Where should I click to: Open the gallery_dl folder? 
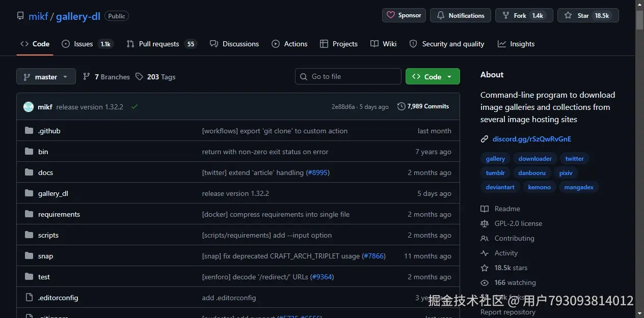53,193
